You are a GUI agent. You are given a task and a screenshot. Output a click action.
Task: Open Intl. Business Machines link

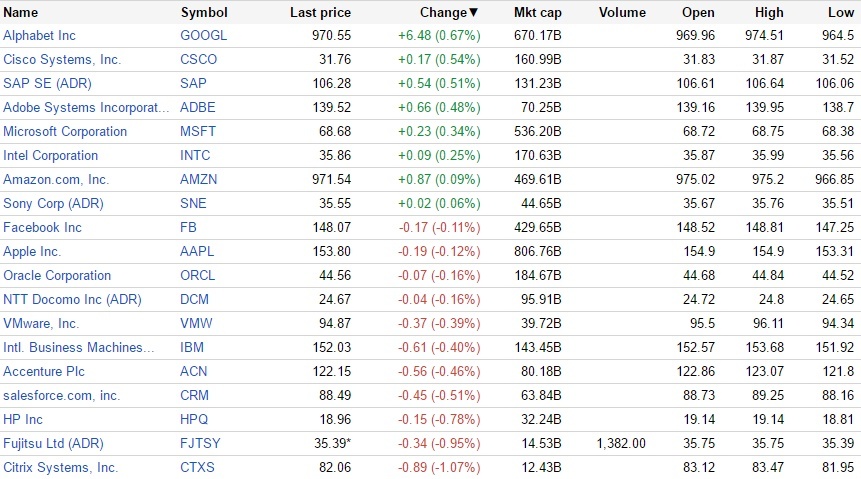[79, 348]
